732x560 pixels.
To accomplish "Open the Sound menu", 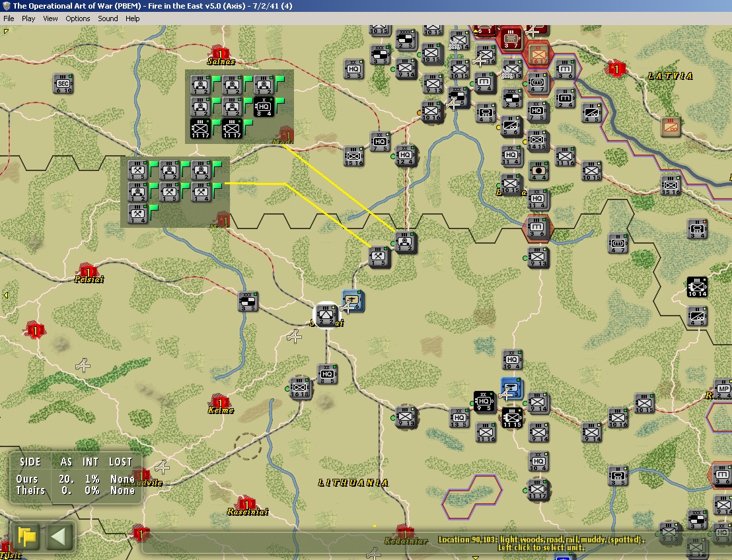I will tap(108, 18).
